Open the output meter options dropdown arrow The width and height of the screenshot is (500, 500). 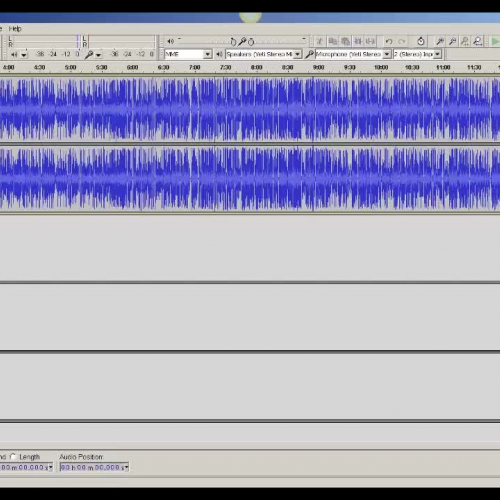(24, 55)
